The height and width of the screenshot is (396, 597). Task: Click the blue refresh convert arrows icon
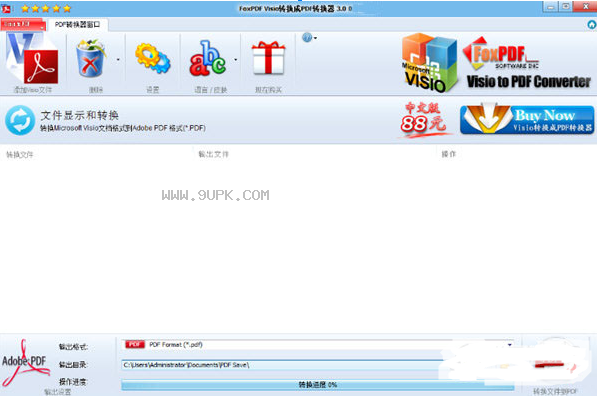20,120
